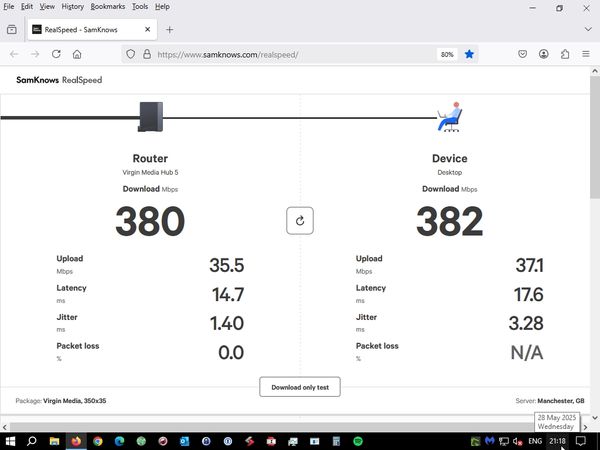Open the Calculator from taskbar
600x450 pixels.
(336, 441)
